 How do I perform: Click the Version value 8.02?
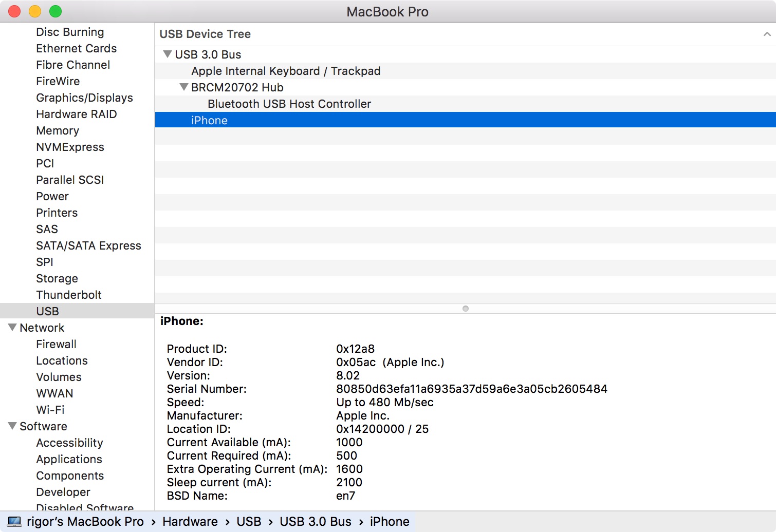click(348, 375)
